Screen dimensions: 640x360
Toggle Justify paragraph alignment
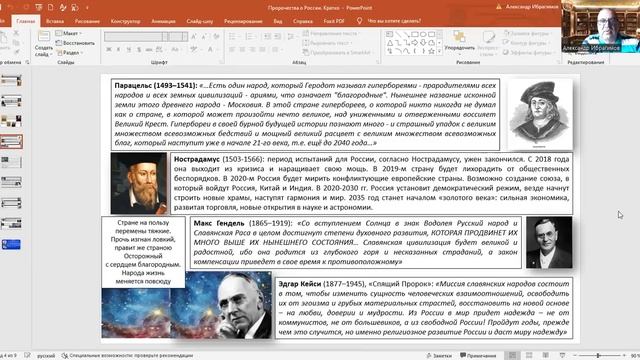click(x=262, y=49)
